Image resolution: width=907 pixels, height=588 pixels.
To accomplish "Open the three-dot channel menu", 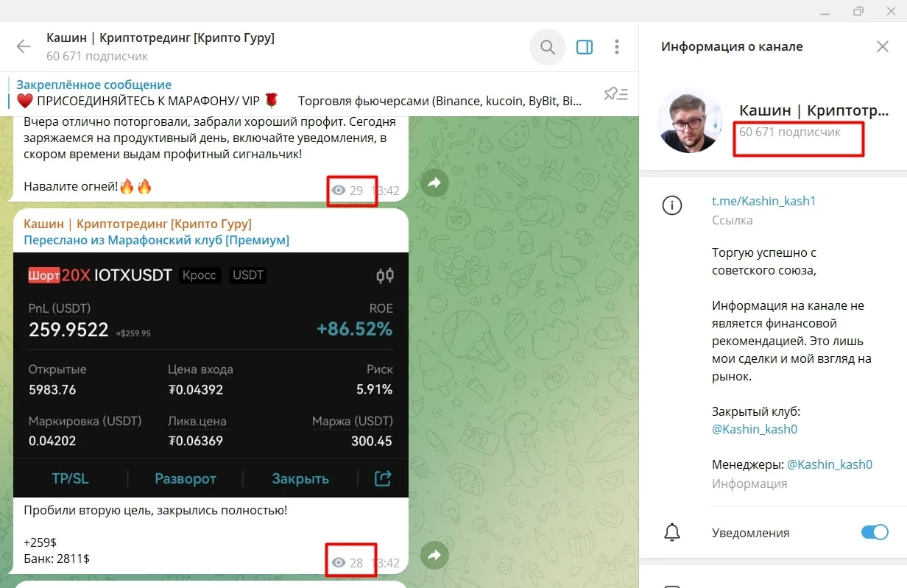I will [617, 47].
